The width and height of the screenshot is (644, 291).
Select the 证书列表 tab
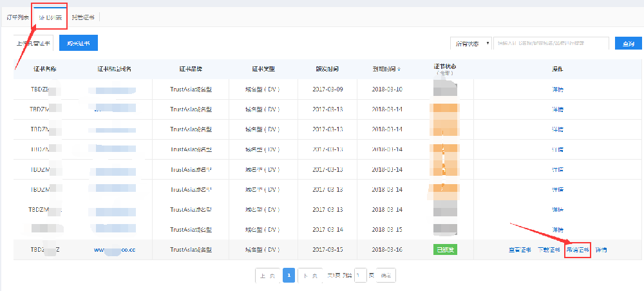50,17
